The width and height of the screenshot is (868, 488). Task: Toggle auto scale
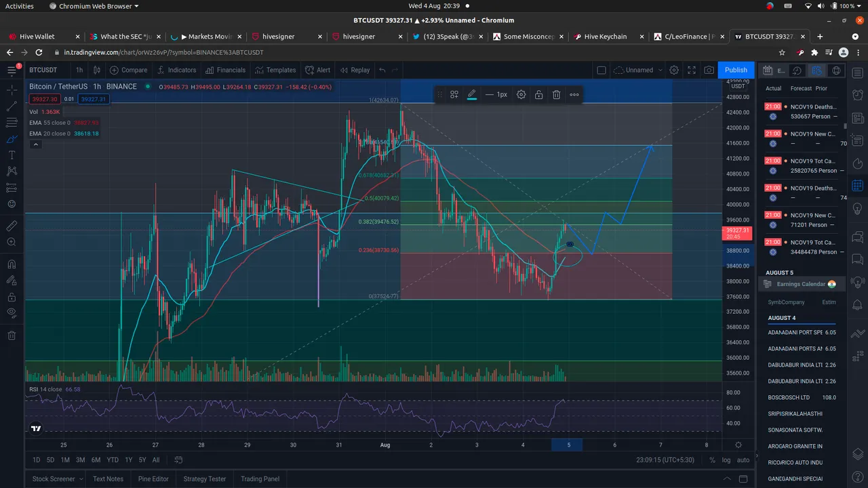743,460
